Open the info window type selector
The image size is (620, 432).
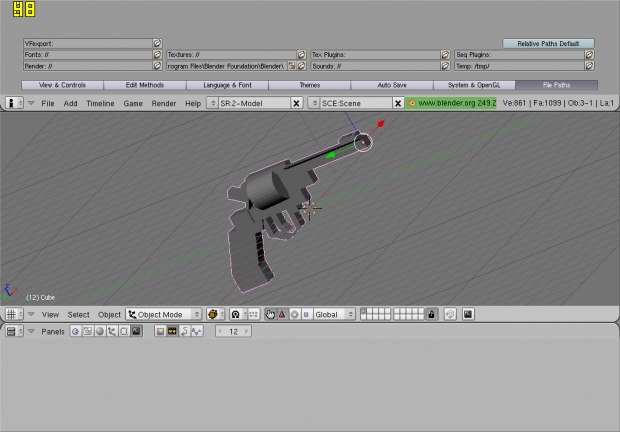coord(14,103)
